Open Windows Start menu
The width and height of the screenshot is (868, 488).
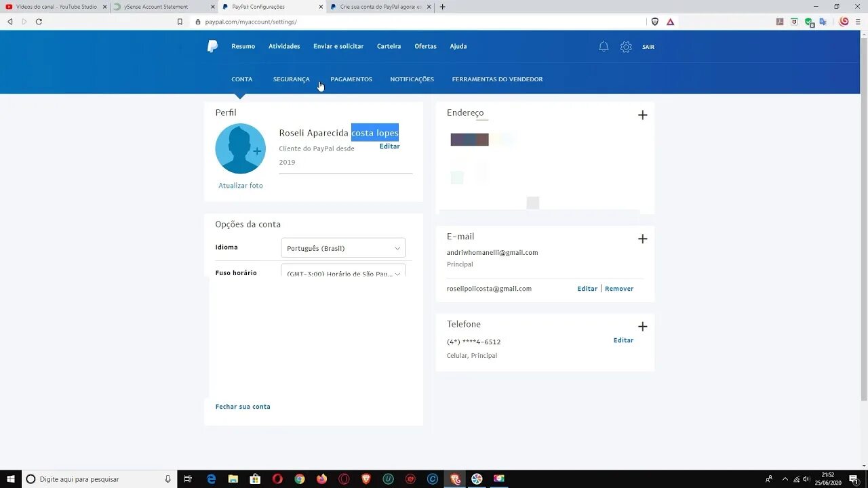tap(11, 479)
